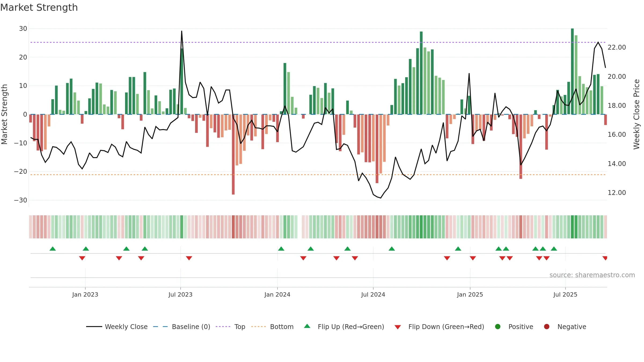Click the deepest red bar near −28

pyautogui.click(x=233, y=154)
